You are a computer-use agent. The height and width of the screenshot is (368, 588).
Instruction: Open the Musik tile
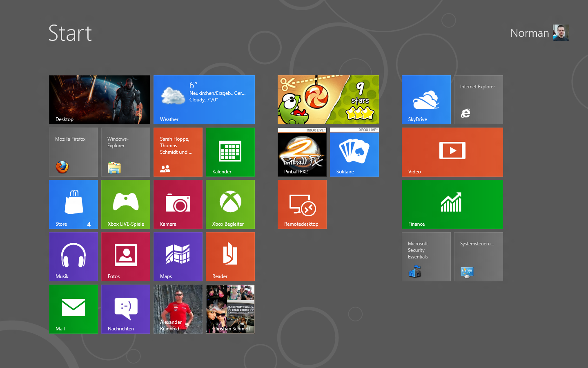coord(73,257)
